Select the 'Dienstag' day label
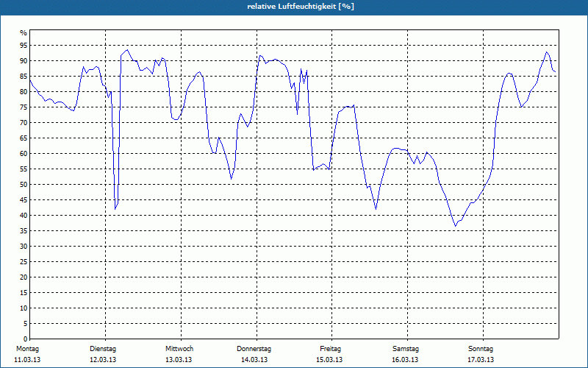This screenshot has width=588, height=368. pyautogui.click(x=103, y=349)
